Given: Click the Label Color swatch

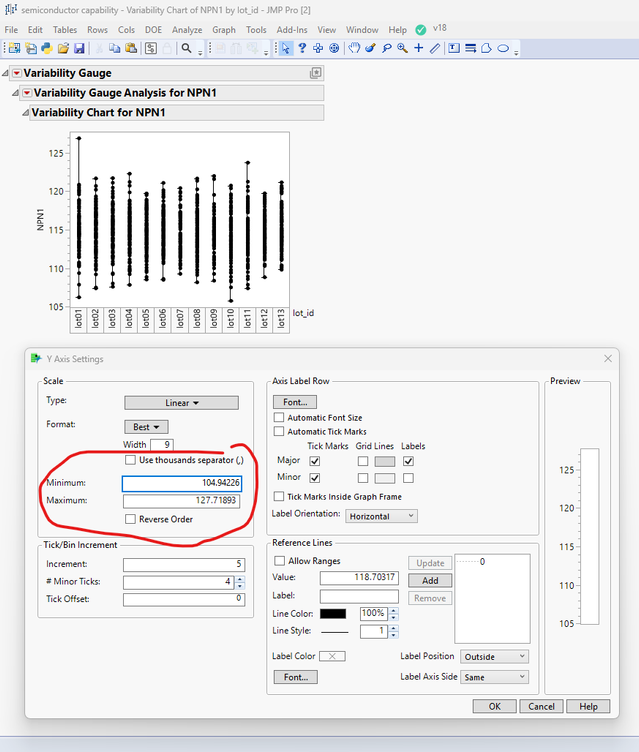Looking at the screenshot, I should point(332,656).
